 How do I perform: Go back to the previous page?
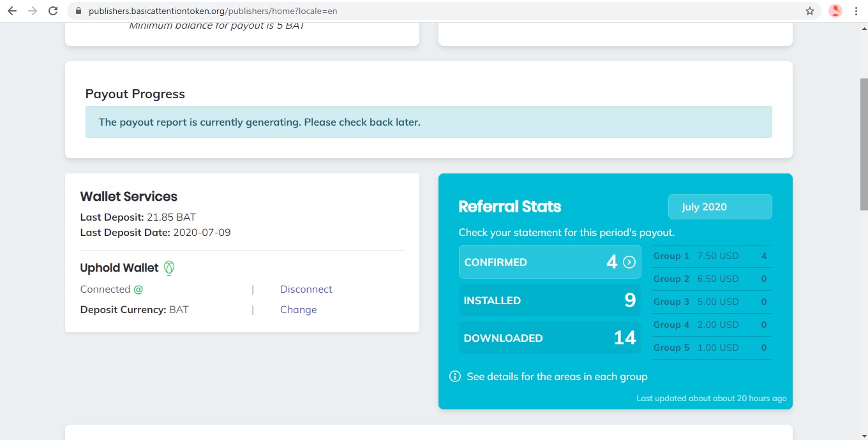(x=11, y=11)
